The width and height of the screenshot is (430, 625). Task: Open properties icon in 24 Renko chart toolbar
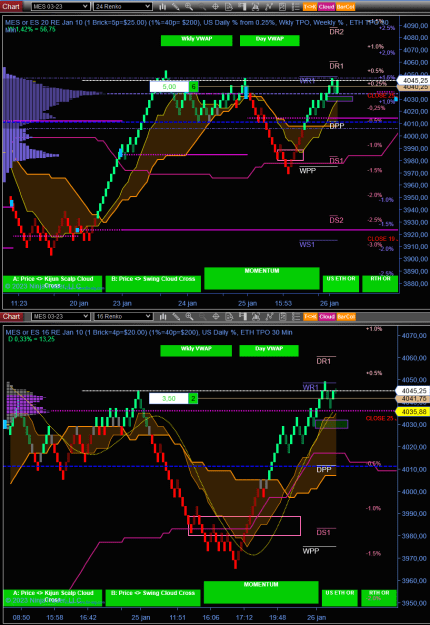tap(282, 6)
